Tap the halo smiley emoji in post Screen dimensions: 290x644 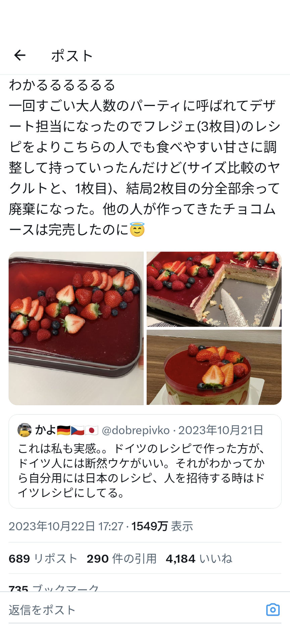(x=137, y=229)
